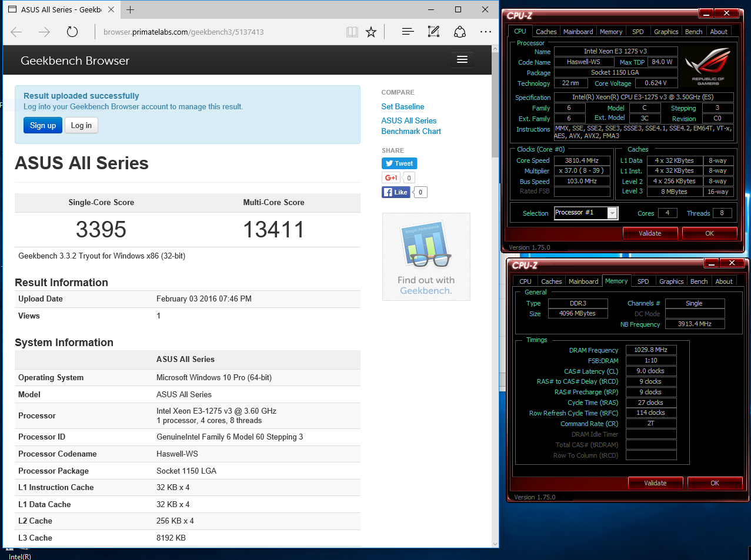Select Haswell-WS processor codename row value
The height and width of the screenshot is (560, 751).
[177, 454]
